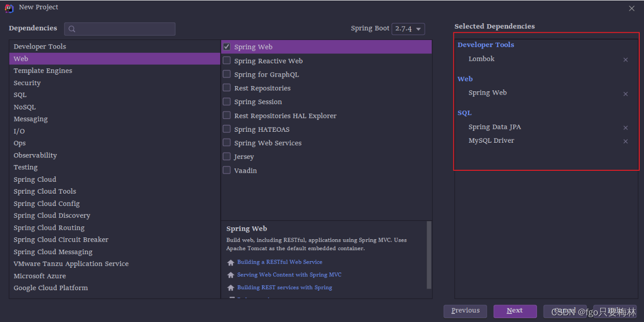Viewport: 644px width, 322px height.
Task: Select Spring Cloud Messaging category
Action: click(115, 252)
